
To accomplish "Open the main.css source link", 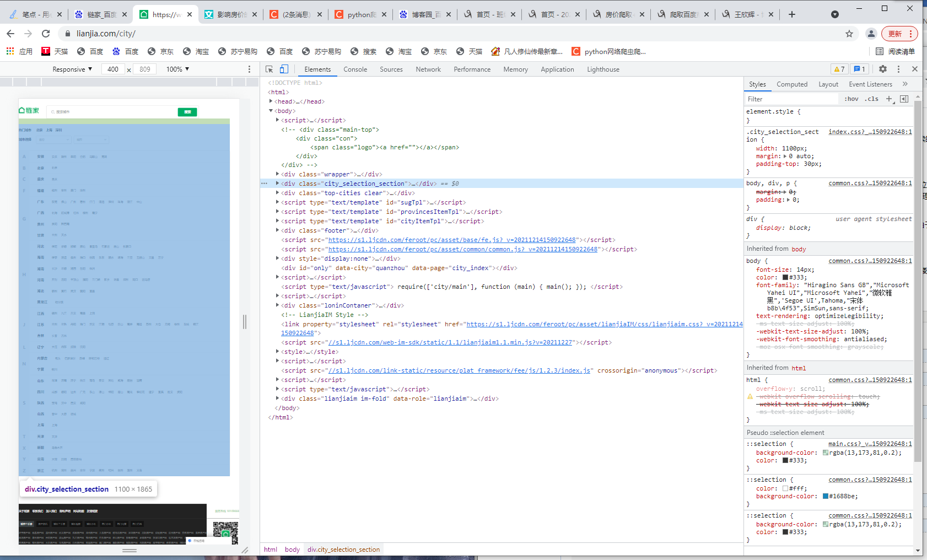I will pos(870,444).
